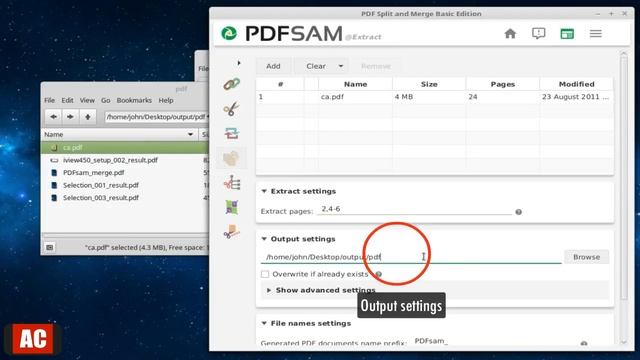This screenshot has width=640, height=360.
Task: Select the Rotate module icon
Action: click(x=231, y=133)
